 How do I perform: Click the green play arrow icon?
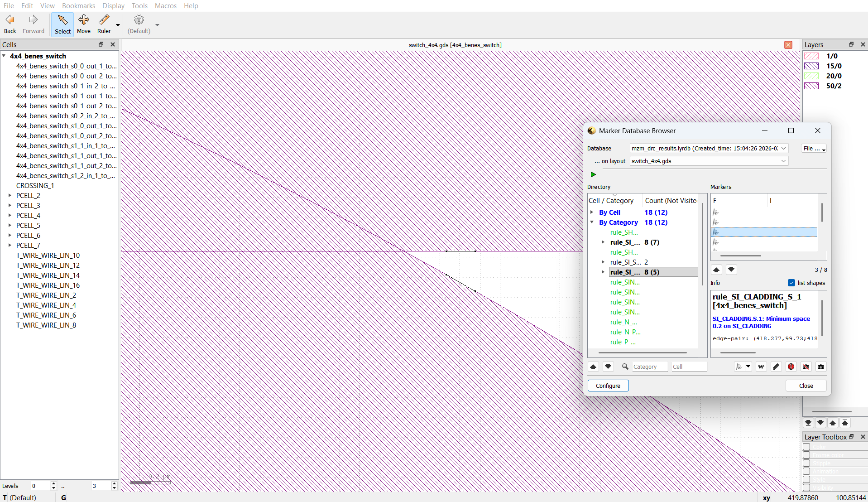click(593, 174)
